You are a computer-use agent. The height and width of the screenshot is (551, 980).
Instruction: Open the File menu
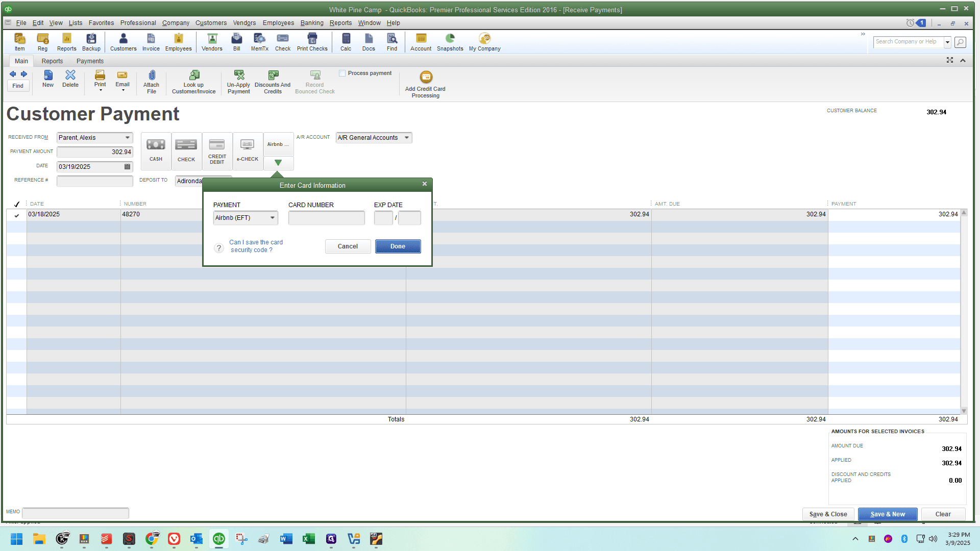21,23
